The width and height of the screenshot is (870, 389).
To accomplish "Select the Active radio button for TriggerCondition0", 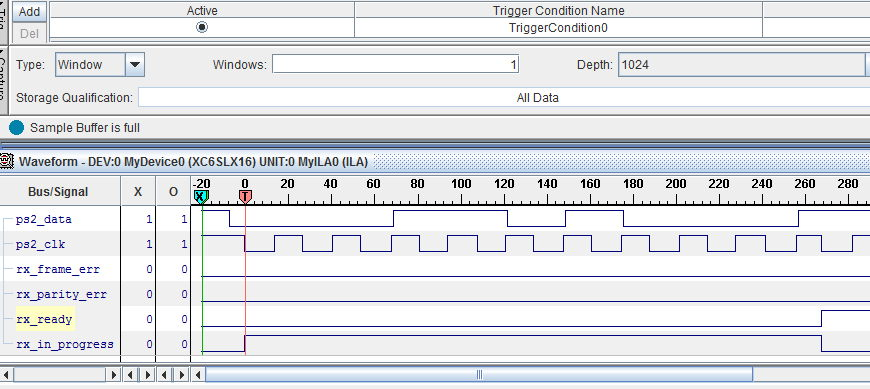I will pyautogui.click(x=202, y=27).
